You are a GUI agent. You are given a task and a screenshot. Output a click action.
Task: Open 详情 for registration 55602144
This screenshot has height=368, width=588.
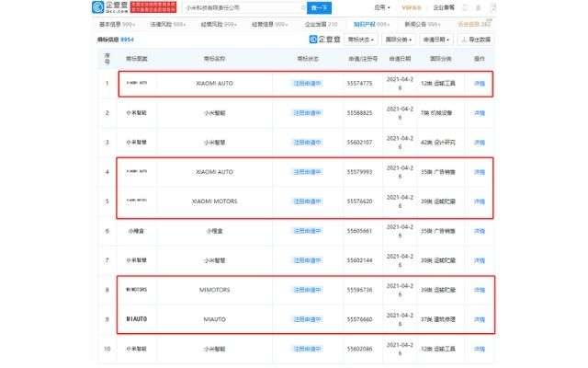coord(480,260)
